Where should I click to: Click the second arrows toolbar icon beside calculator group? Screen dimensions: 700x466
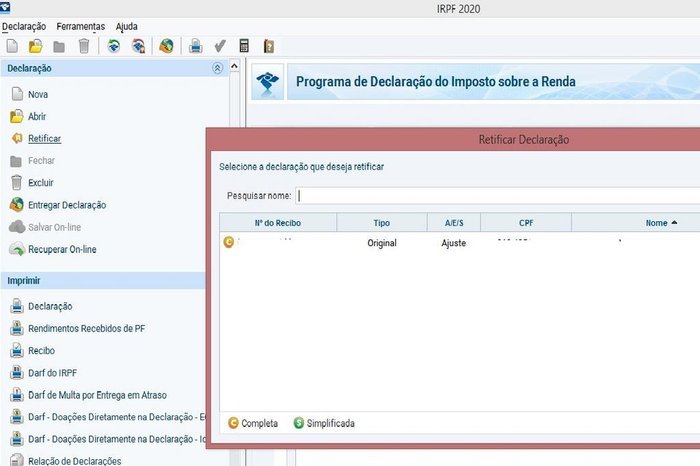tap(138, 46)
